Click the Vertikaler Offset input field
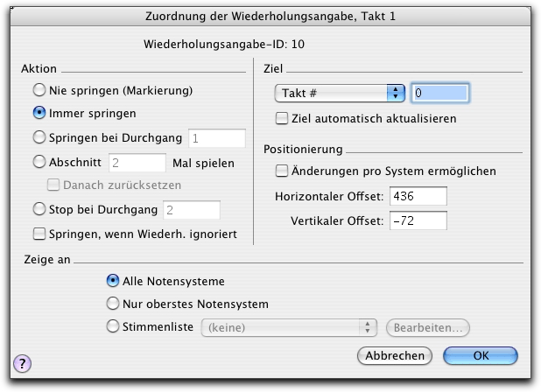Viewport: 541px width, 392px height. tap(418, 220)
